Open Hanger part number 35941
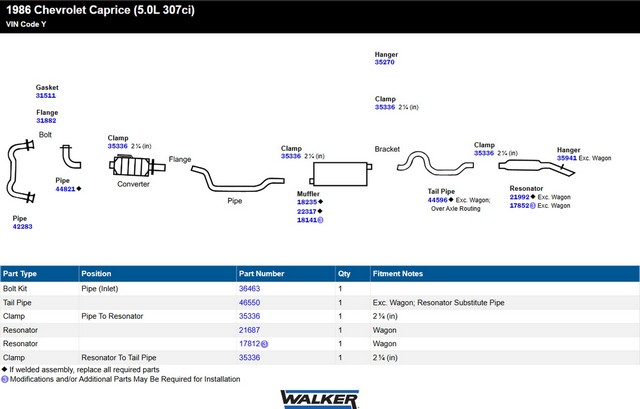The height and width of the screenshot is (409, 640). [x=567, y=158]
